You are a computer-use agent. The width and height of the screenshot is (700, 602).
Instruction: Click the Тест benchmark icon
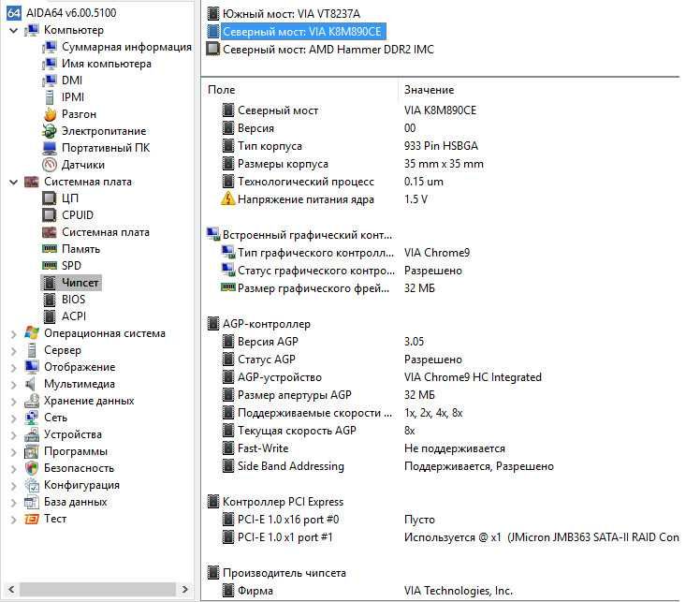[32, 519]
